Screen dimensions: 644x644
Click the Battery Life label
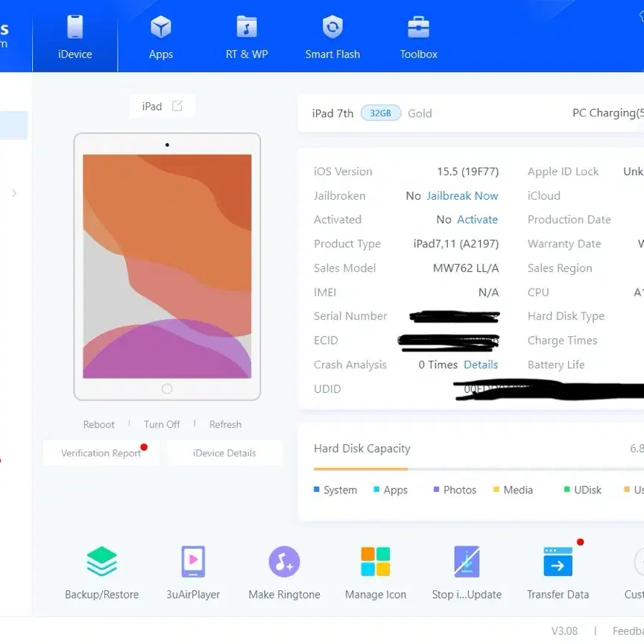556,364
